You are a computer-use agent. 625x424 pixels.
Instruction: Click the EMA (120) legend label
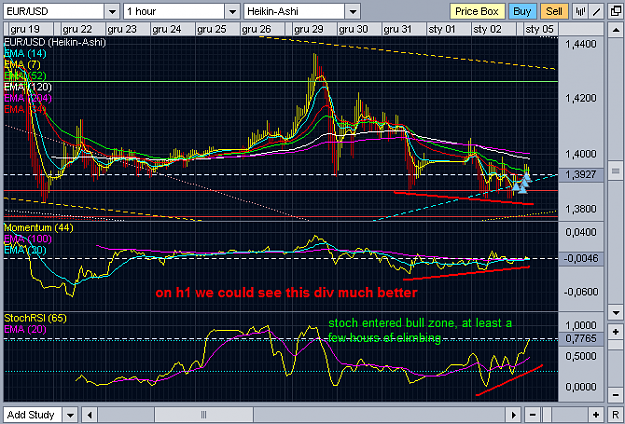28,87
